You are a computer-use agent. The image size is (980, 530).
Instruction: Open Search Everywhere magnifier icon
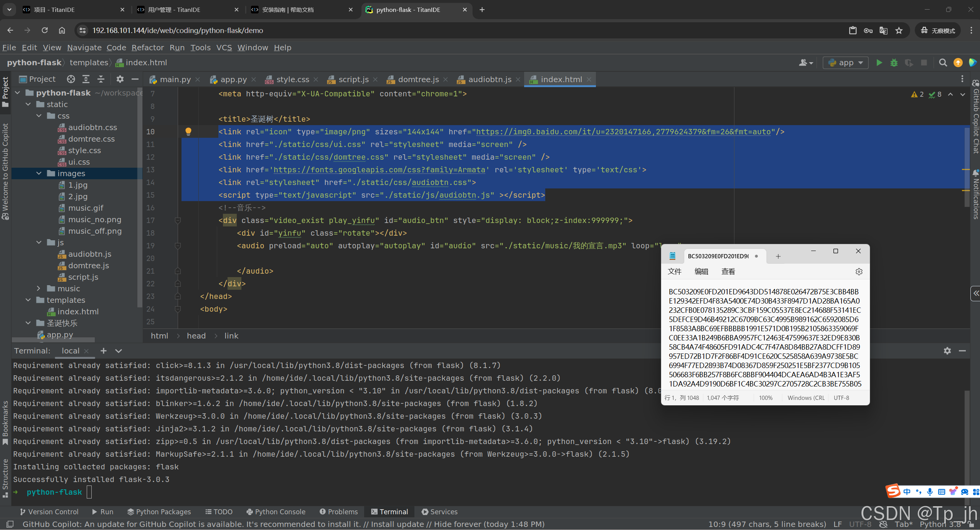tap(943, 63)
